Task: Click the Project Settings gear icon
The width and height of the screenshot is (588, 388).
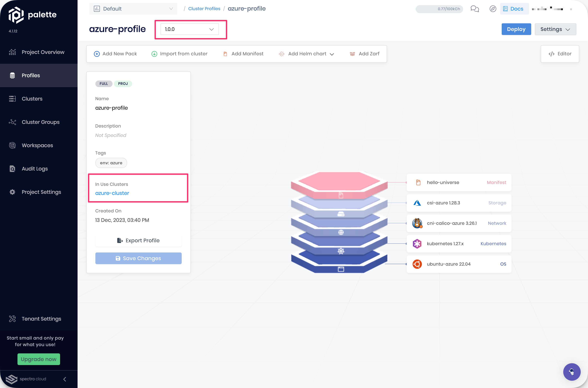Action: pyautogui.click(x=12, y=192)
